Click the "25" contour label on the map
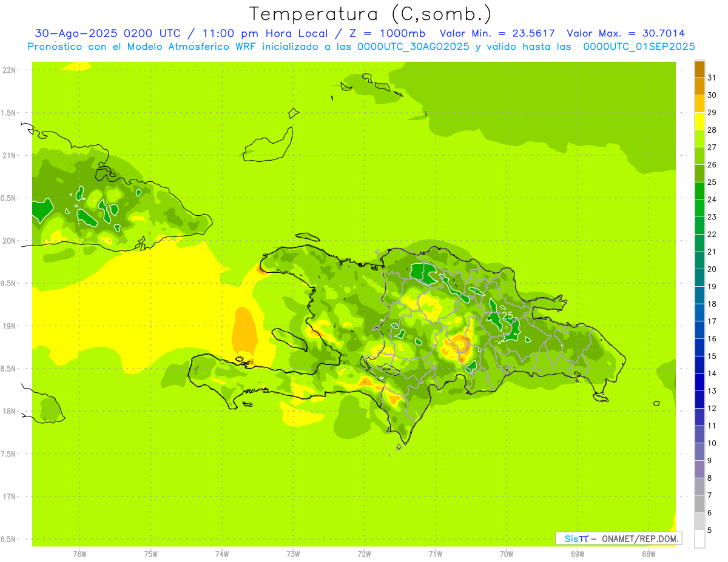This screenshot has height=562, width=728. coord(507,315)
